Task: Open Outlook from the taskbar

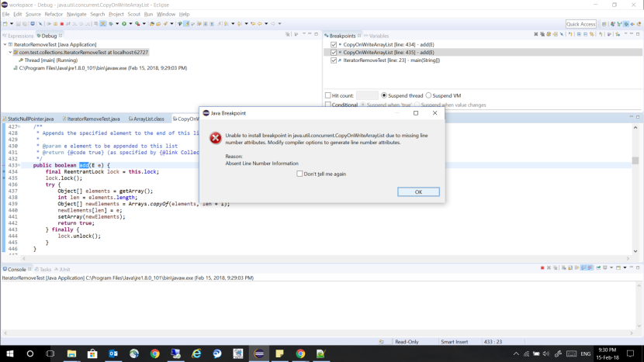Action: 113,353
